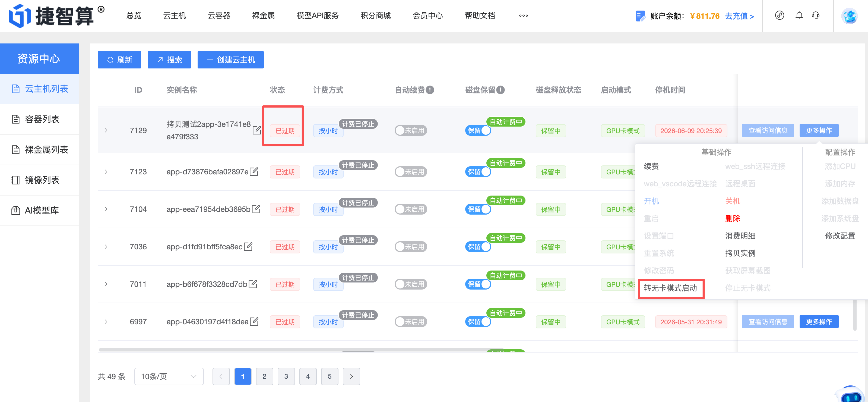
Task: Go to previous page with left arrow
Action: point(221,376)
